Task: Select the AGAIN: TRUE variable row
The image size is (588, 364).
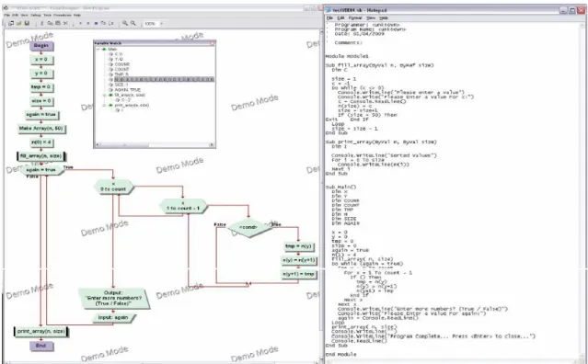Action: (128, 90)
